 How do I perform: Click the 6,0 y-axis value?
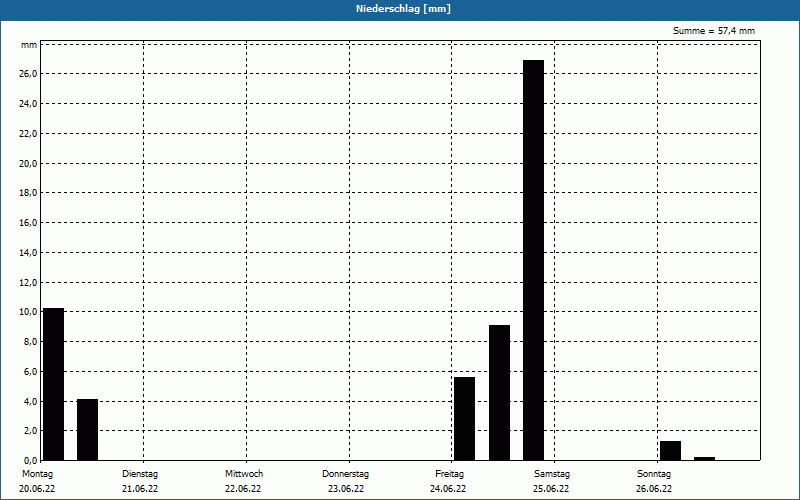point(30,371)
